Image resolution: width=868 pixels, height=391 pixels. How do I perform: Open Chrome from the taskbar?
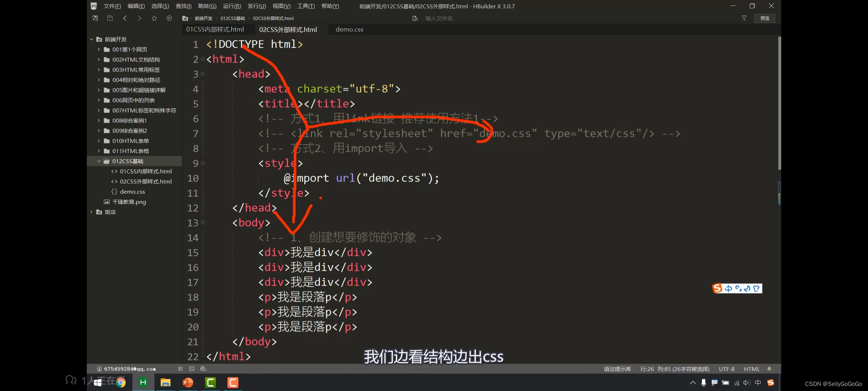click(x=121, y=382)
